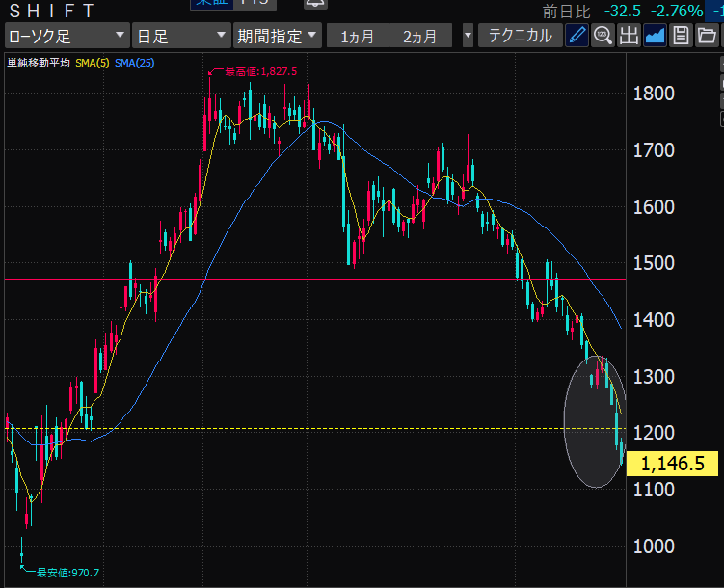The image size is (724, 588).
Task: Open the テクニカル indicators button
Action: [521, 37]
